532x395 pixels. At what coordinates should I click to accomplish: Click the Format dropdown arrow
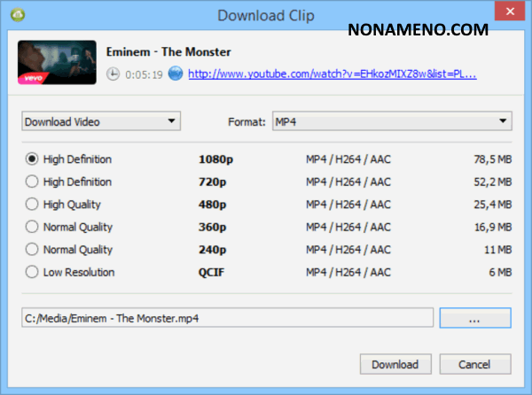point(503,121)
